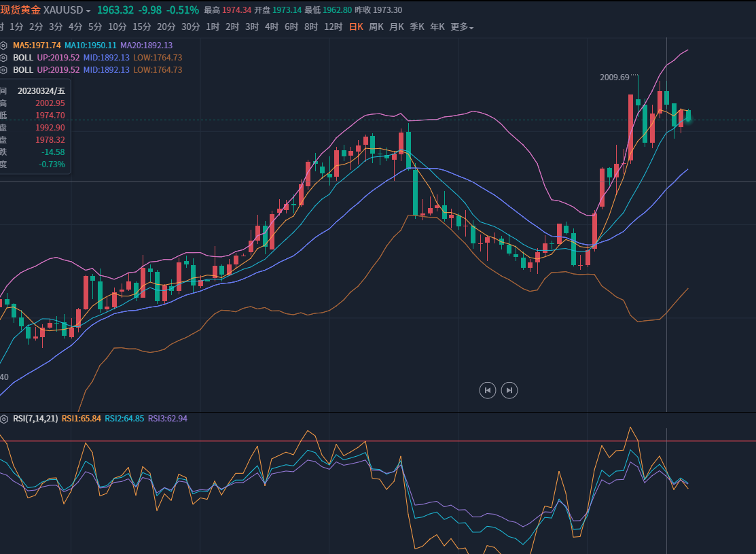Switch to the 15分 timeframe

142,27
